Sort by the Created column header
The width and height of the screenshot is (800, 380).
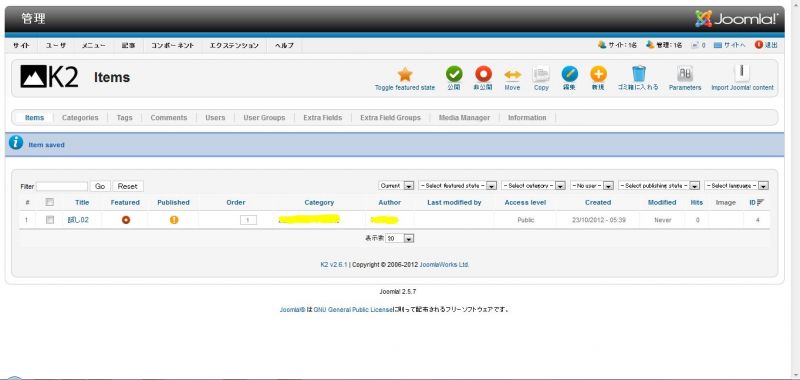598,202
